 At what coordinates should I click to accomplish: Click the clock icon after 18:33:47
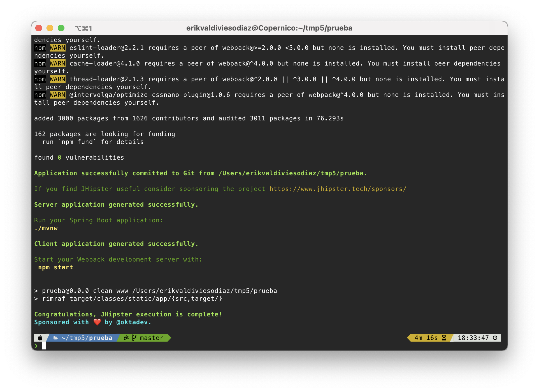(495, 338)
